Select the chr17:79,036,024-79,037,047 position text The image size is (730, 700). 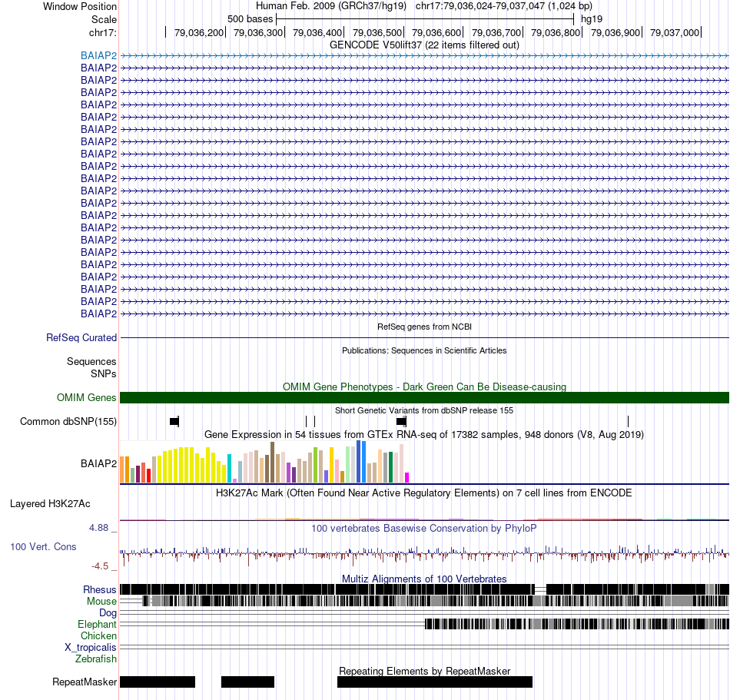pyautogui.click(x=504, y=6)
